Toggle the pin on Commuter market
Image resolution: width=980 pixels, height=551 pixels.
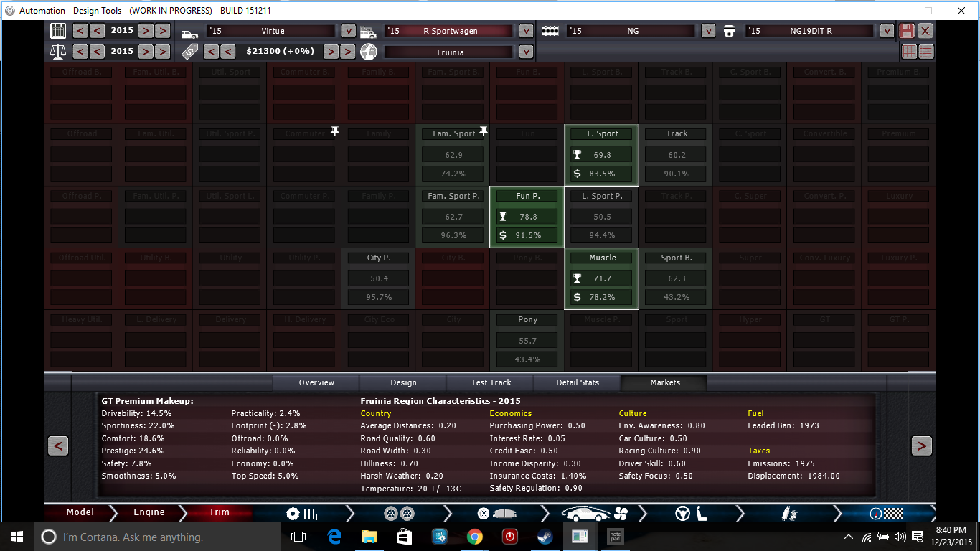pyautogui.click(x=334, y=131)
